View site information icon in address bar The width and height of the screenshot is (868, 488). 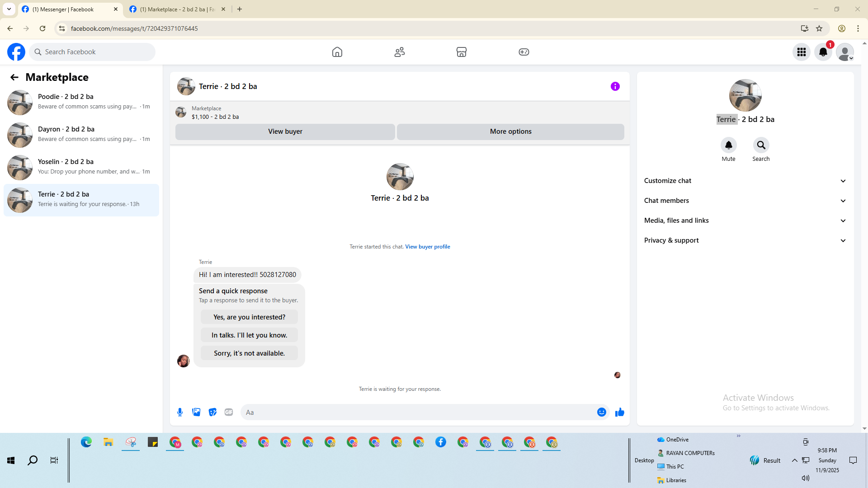(62, 28)
